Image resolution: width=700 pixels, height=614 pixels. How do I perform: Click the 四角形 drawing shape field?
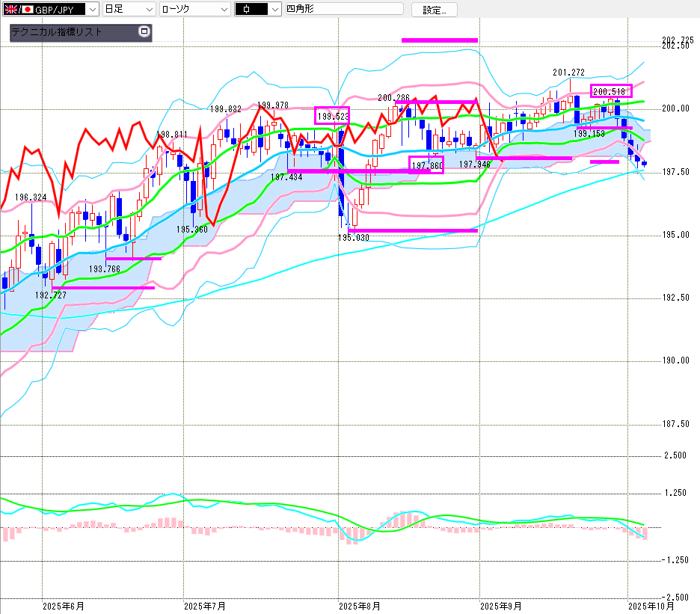tap(344, 10)
